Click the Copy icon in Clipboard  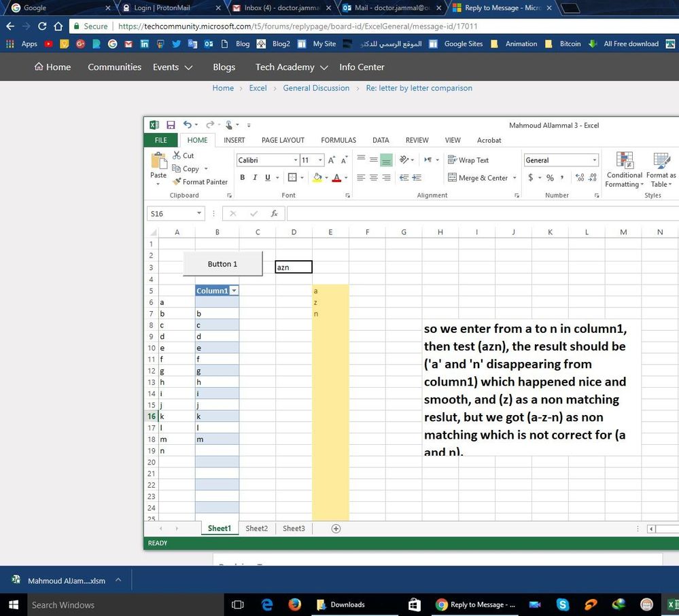[x=176, y=168]
